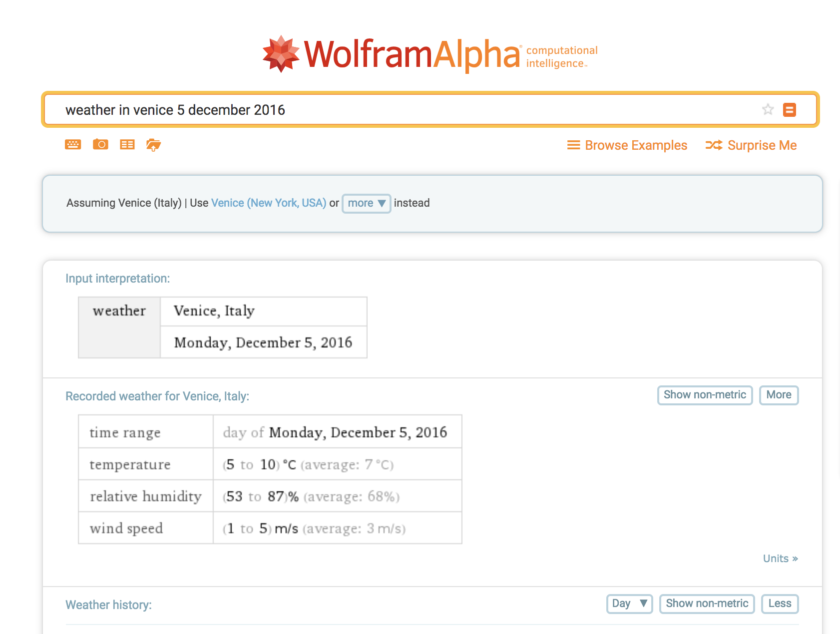Expand the 'more' assumptions dropdown
This screenshot has height=634, width=840.
coord(367,203)
